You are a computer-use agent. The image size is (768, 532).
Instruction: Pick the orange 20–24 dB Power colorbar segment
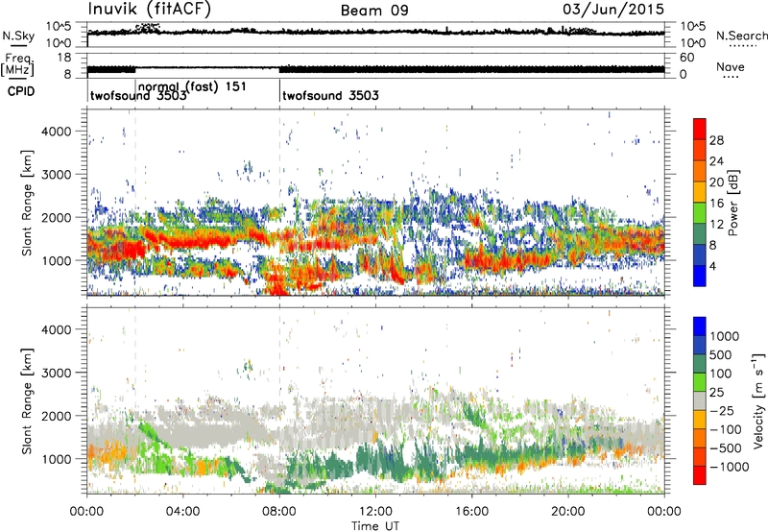point(700,171)
